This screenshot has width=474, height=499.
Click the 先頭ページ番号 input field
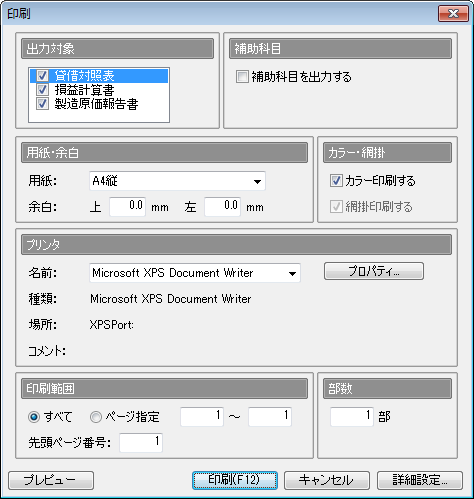[141, 442]
